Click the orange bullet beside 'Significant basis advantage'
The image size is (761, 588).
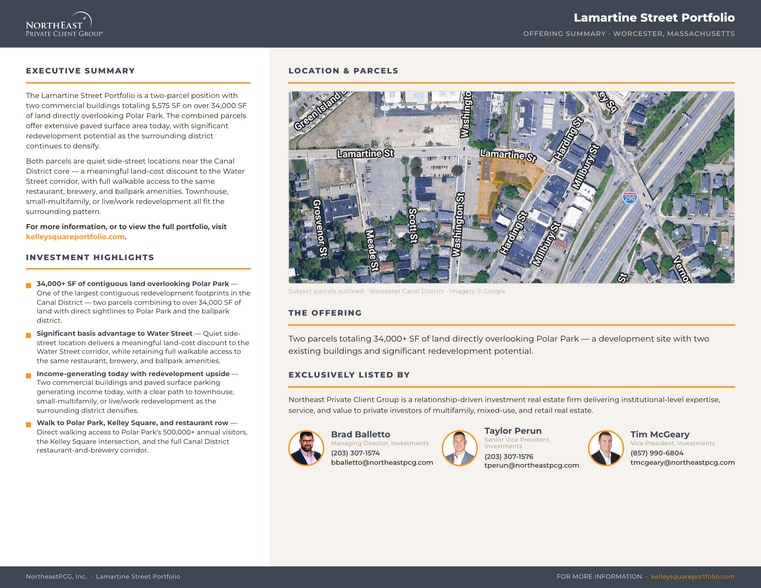(29, 335)
